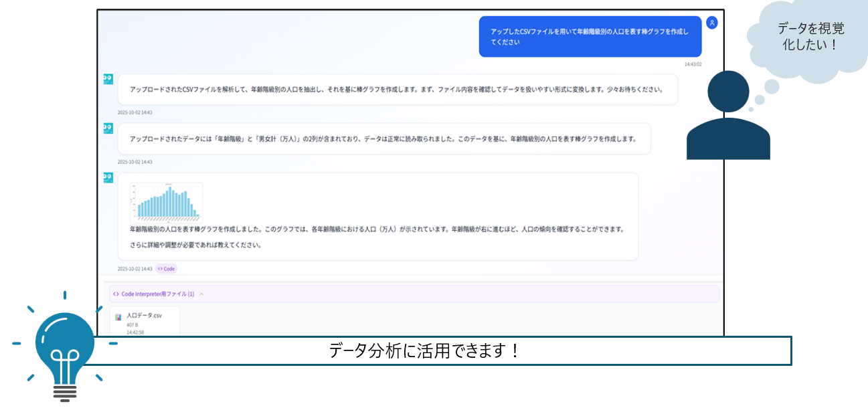This screenshot has width=868, height=412.
Task: Open the 人口データ.csv file name
Action: pyautogui.click(x=144, y=315)
